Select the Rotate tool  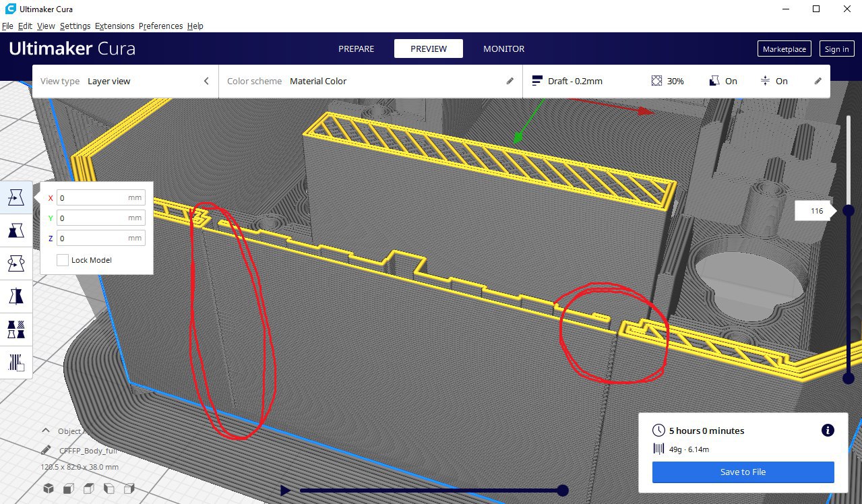[15, 263]
